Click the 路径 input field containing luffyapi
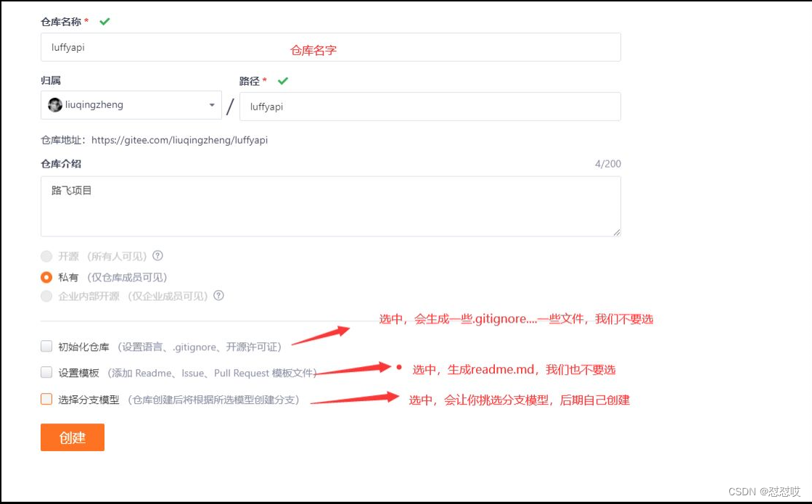This screenshot has height=504, width=812. point(430,107)
